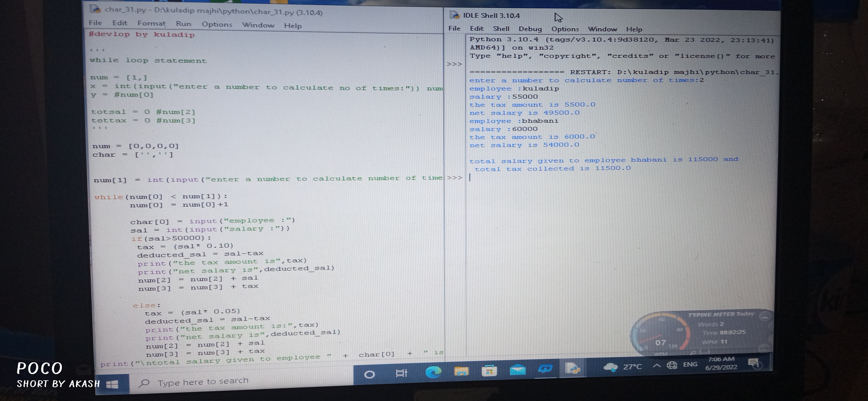Viewport: 868px width, 401px height.
Task: Click the Python IDLE taskbar icon
Action: point(573,368)
